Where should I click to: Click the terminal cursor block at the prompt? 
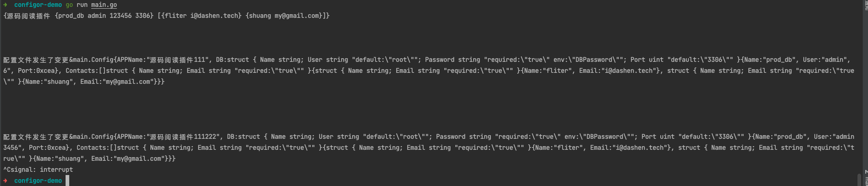tap(67, 181)
